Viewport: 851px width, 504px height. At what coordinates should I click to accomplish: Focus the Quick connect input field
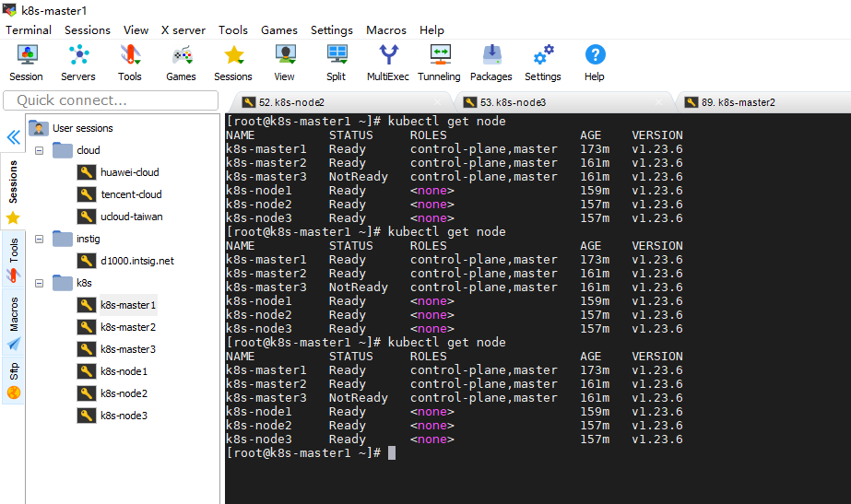pos(111,100)
